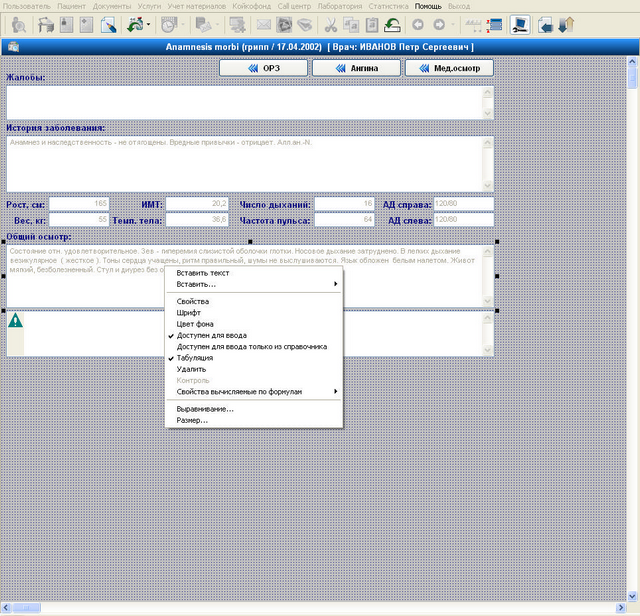This screenshot has width=640, height=616.
Task: Click the 'Число дыханий' field
Action: coord(344,204)
